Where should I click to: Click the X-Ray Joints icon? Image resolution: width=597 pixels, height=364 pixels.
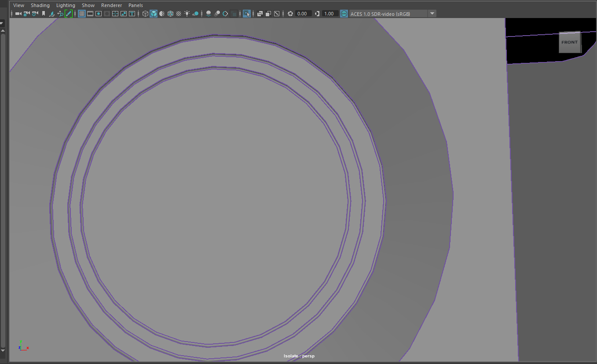pyautogui.click(x=276, y=14)
